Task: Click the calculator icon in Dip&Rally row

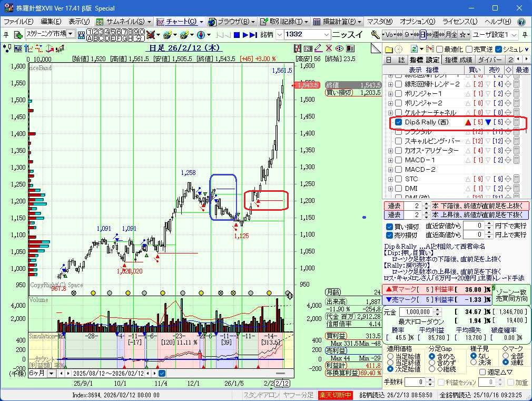Action: (517, 122)
